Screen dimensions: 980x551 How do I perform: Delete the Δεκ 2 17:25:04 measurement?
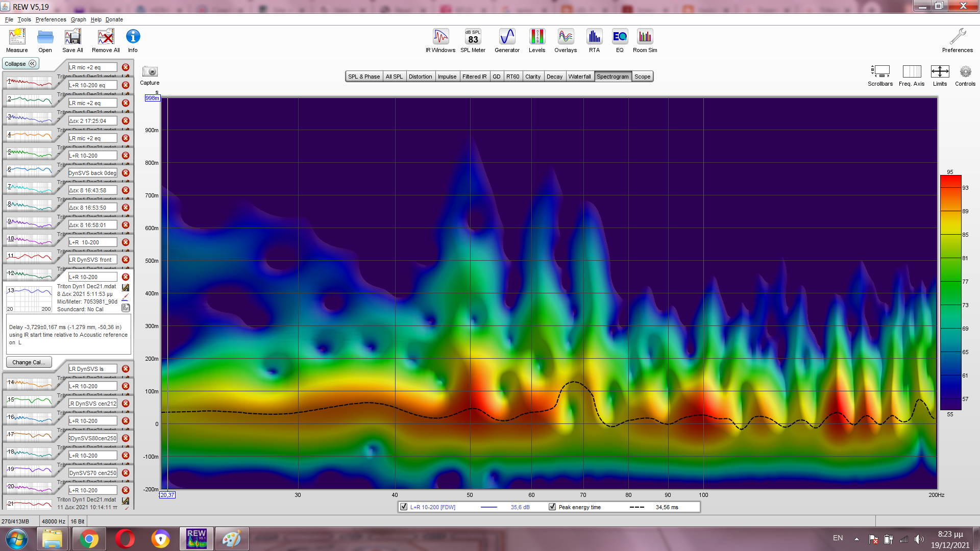(126, 121)
